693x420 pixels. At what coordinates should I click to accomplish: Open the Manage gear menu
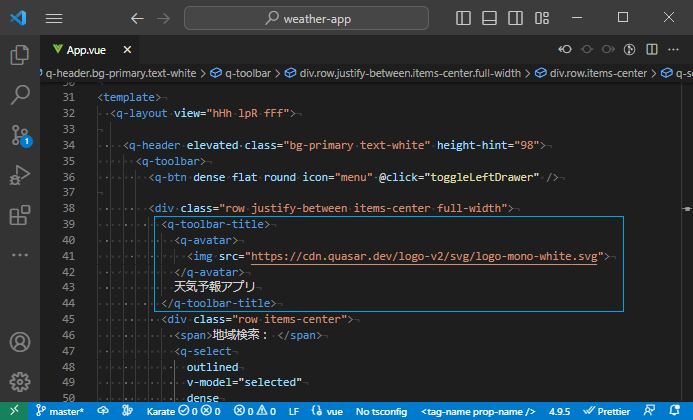coord(20,382)
